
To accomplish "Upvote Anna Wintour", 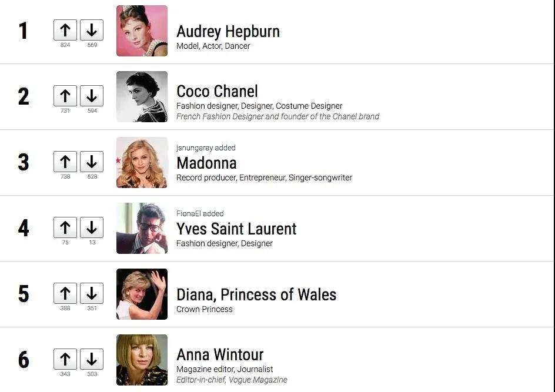I will [65, 359].
